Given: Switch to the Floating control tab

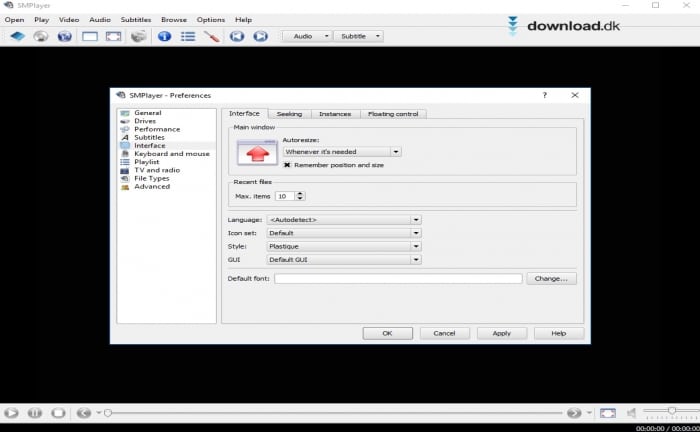Looking at the screenshot, I should pos(393,114).
